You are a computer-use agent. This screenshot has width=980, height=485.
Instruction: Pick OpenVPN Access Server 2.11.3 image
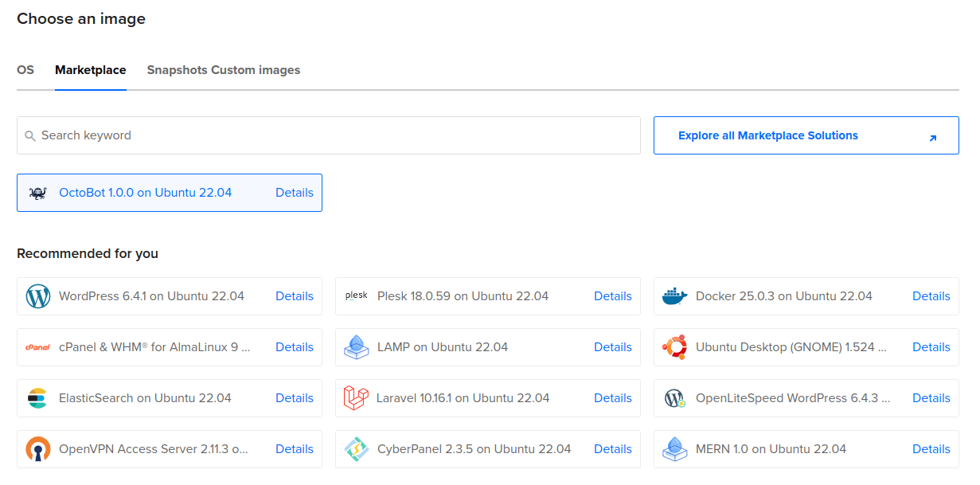170,449
